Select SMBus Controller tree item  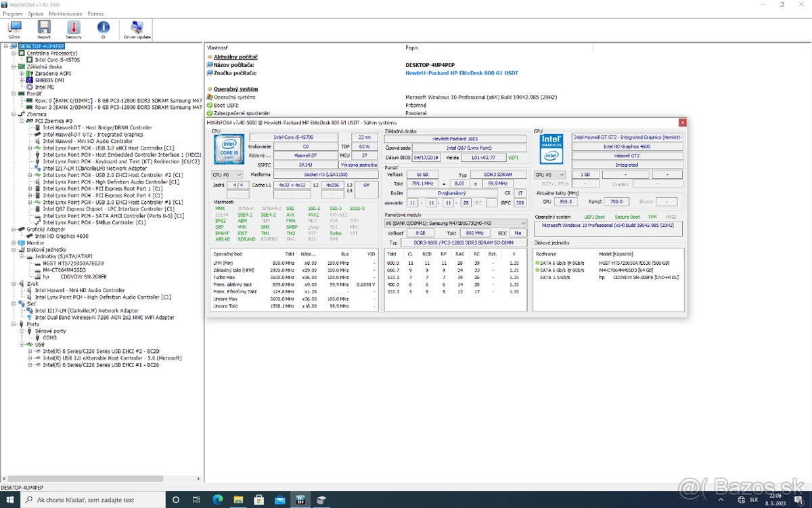[94, 222]
